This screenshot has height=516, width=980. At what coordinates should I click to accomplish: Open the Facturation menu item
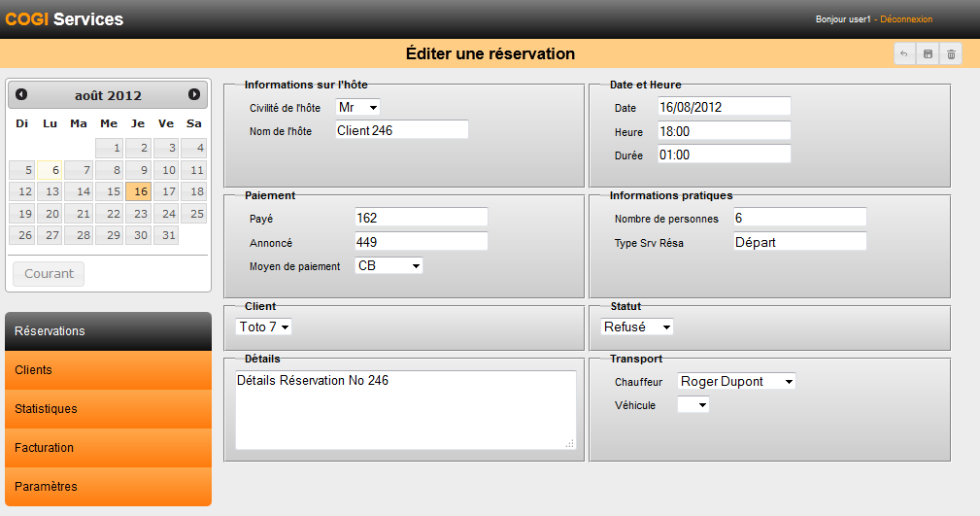(x=108, y=448)
